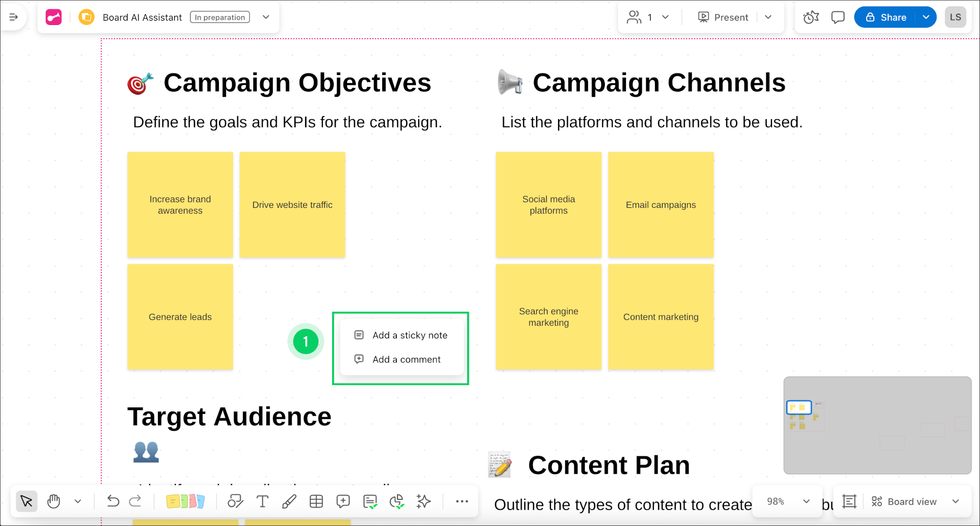
Task: Click the undo arrow
Action: (113, 501)
